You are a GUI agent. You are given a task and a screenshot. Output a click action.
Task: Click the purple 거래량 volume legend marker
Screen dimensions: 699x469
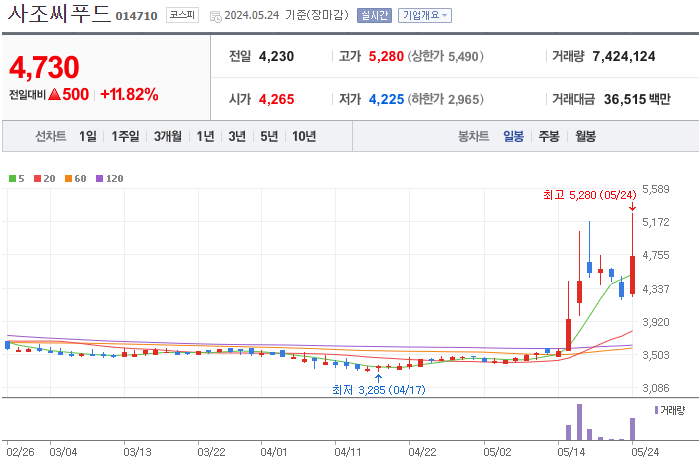click(x=656, y=410)
